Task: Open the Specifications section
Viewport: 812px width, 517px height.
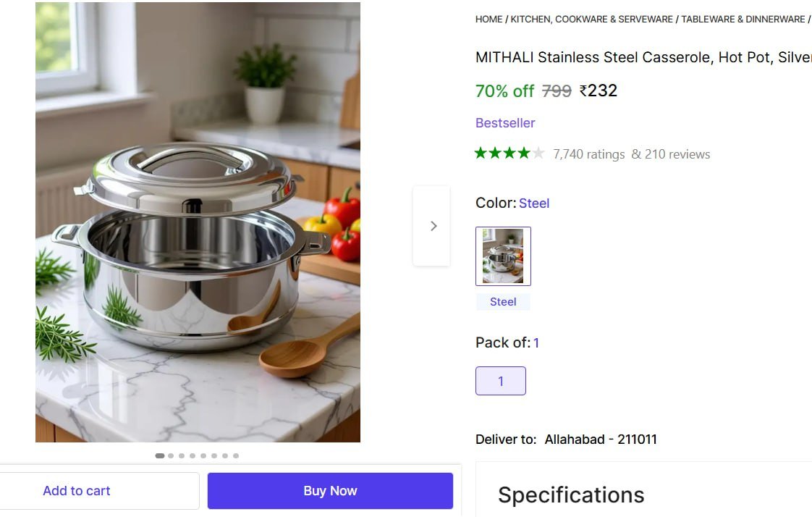Action: coord(571,495)
